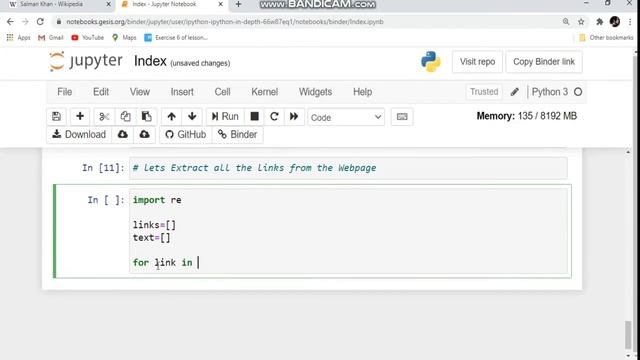
Task: Open a new browser tab
Action: [238, 4]
